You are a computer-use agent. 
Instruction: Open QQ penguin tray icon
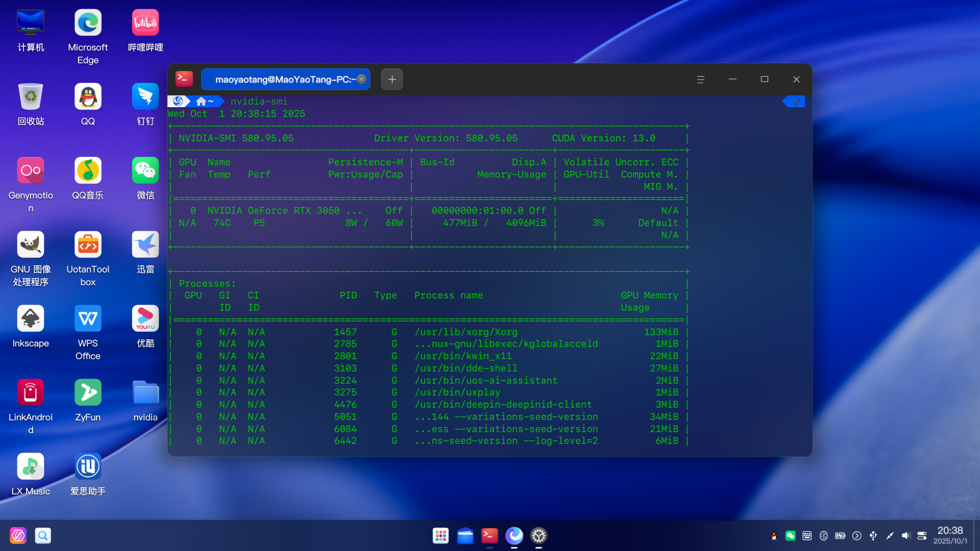pyautogui.click(x=774, y=536)
